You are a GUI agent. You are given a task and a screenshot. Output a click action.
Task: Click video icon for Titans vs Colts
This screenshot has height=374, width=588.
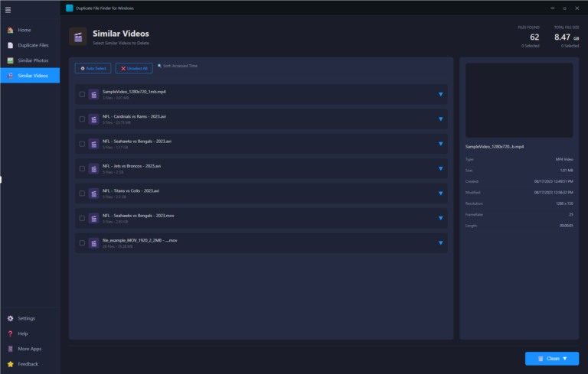[x=93, y=194]
